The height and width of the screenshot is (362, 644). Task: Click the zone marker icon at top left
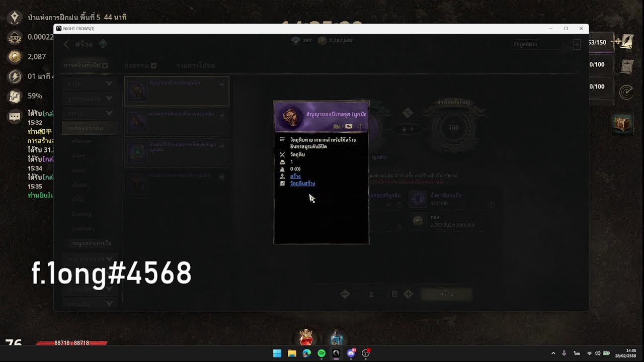pos(15,18)
